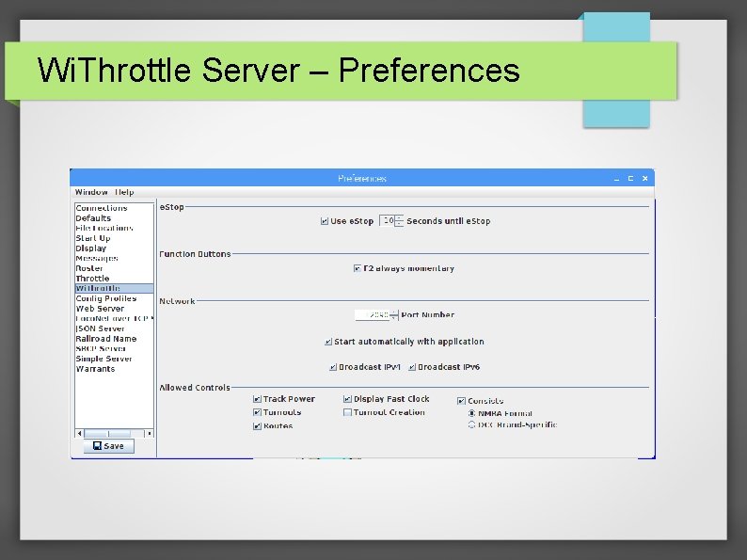This screenshot has height=560, width=747.
Task: Toggle the Use eStop checkbox
Action: tap(325, 221)
